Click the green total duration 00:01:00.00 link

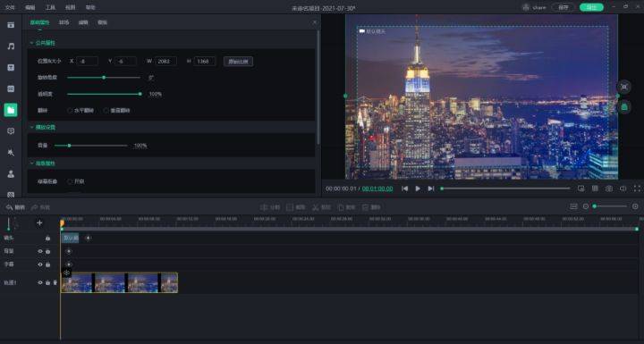(377, 189)
